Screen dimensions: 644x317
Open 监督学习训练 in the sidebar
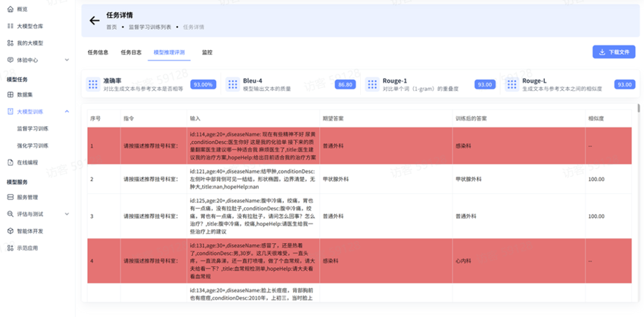point(33,129)
